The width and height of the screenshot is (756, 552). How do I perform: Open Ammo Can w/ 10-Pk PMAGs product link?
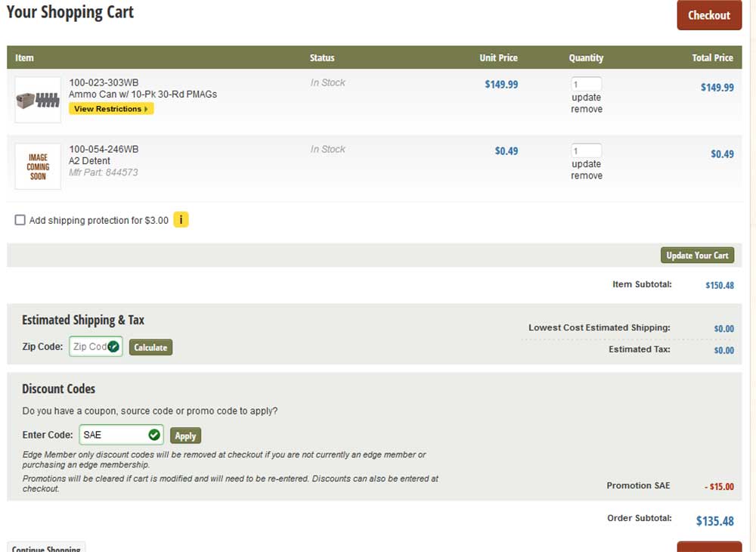143,95
